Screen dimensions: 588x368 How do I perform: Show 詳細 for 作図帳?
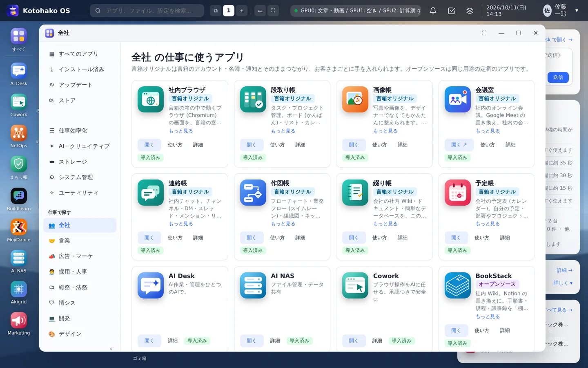click(300, 238)
